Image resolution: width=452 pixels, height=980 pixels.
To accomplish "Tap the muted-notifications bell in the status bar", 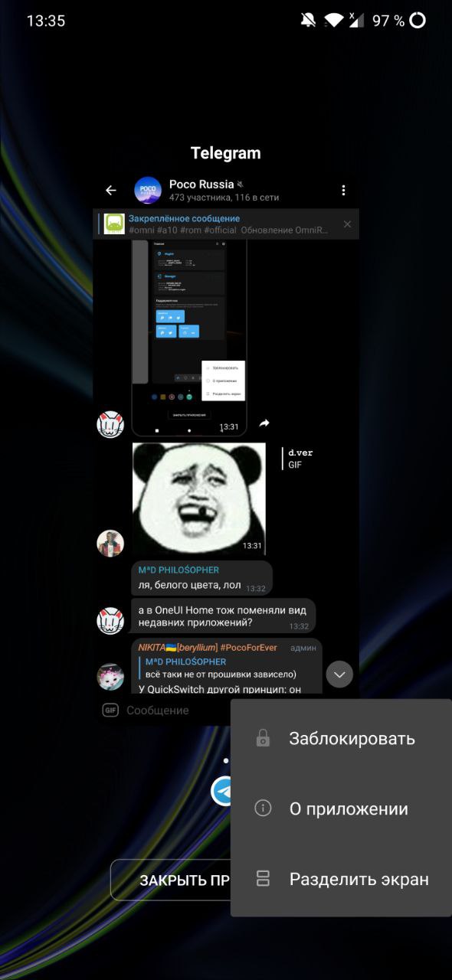I will (308, 21).
